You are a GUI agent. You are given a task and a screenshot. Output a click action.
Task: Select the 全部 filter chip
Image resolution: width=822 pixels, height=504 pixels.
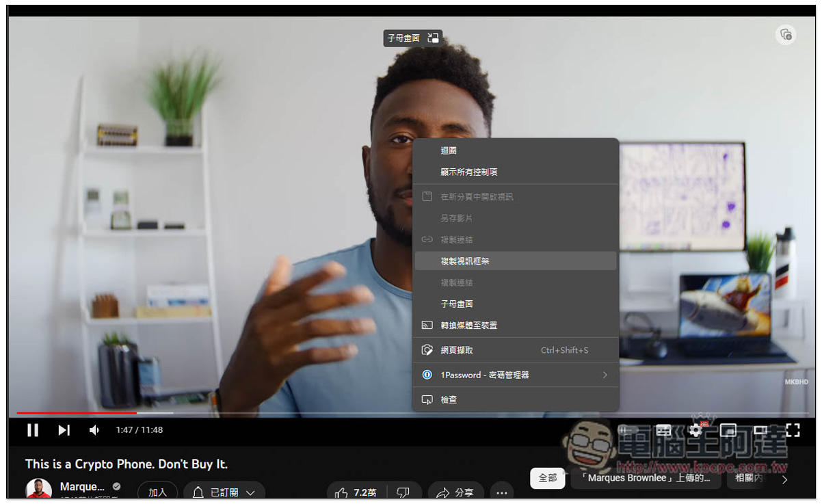tap(547, 478)
